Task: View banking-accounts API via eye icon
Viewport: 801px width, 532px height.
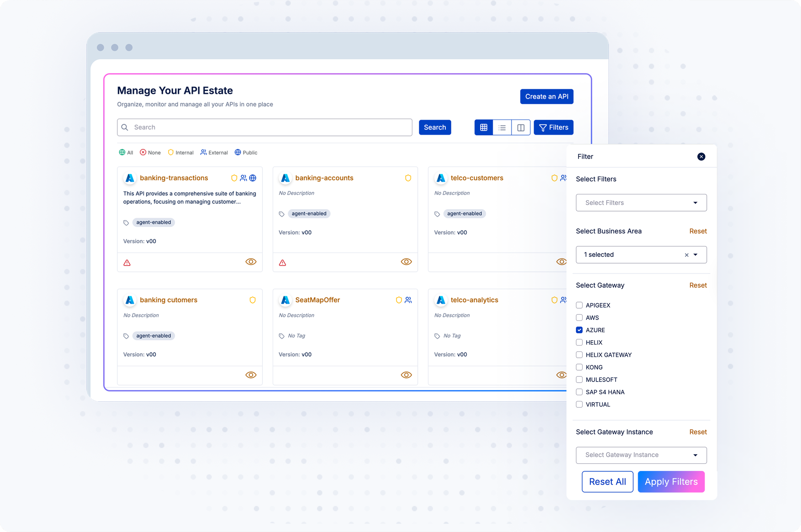Action: (x=406, y=262)
